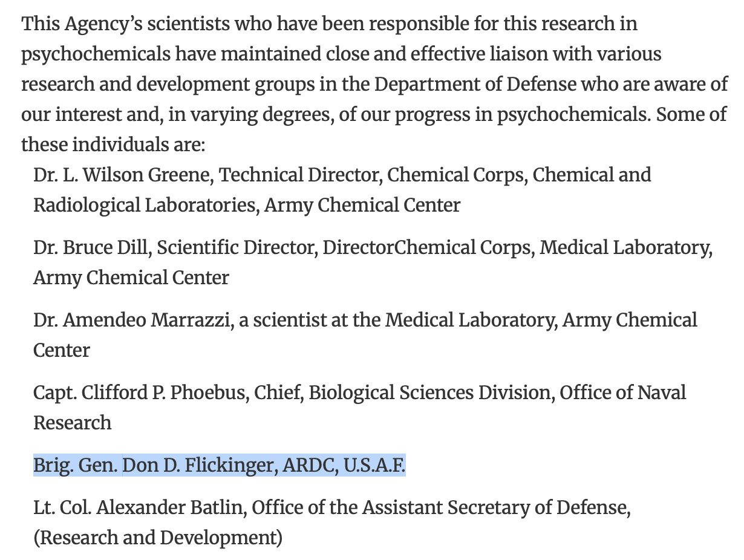This screenshot has height=560, width=744.
Task: Click the highlighted Brig. Gen. Don D. Flickinger line
Action: pos(219,465)
